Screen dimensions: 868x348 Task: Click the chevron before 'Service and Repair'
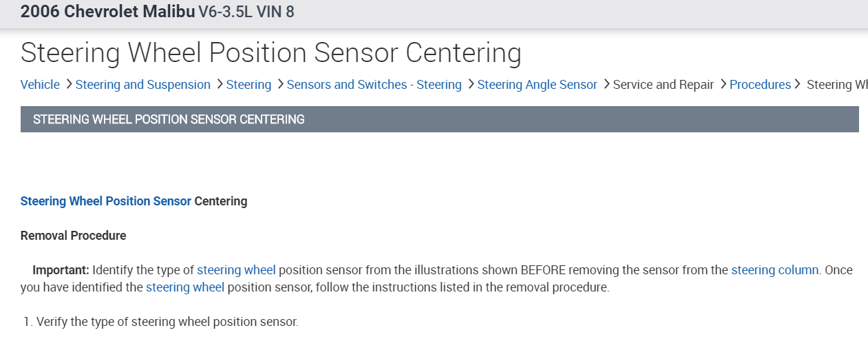click(x=606, y=84)
